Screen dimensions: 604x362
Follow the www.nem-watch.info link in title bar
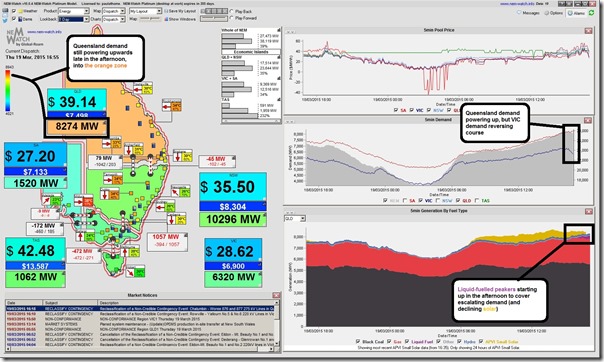pyautogui.click(x=517, y=3)
